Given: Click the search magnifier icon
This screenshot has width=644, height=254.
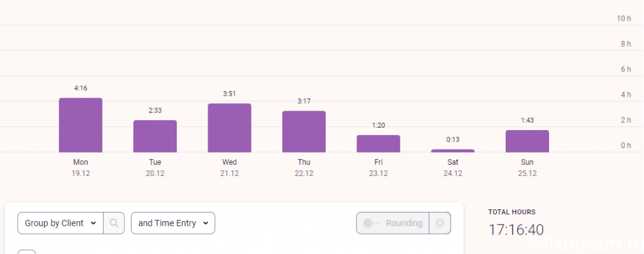Looking at the screenshot, I should pos(114,223).
